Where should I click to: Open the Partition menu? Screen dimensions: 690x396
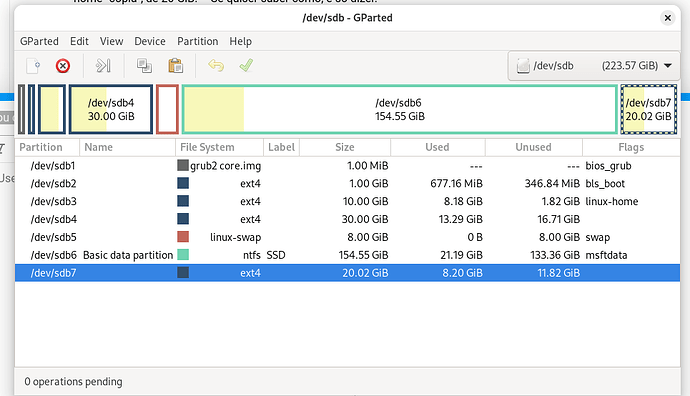[198, 41]
